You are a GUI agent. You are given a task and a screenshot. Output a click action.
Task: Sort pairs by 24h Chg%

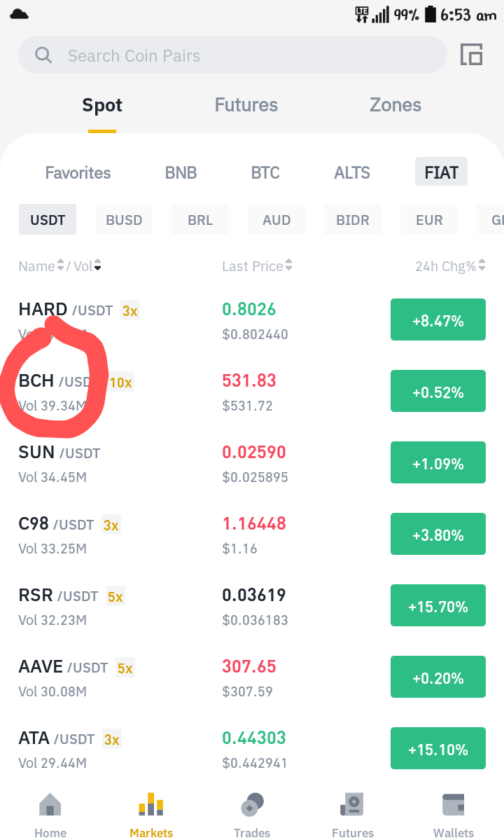[x=451, y=266]
